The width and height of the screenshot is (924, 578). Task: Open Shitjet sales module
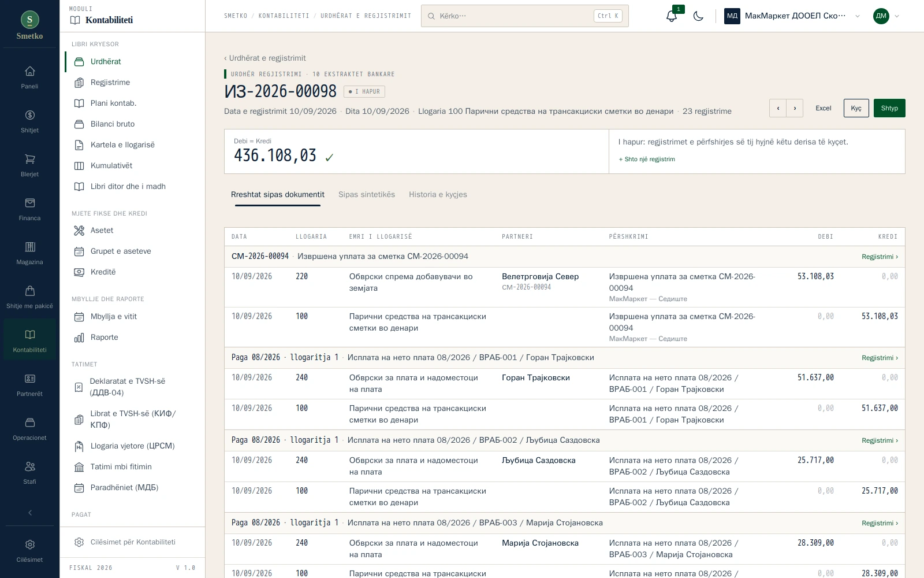click(x=29, y=121)
